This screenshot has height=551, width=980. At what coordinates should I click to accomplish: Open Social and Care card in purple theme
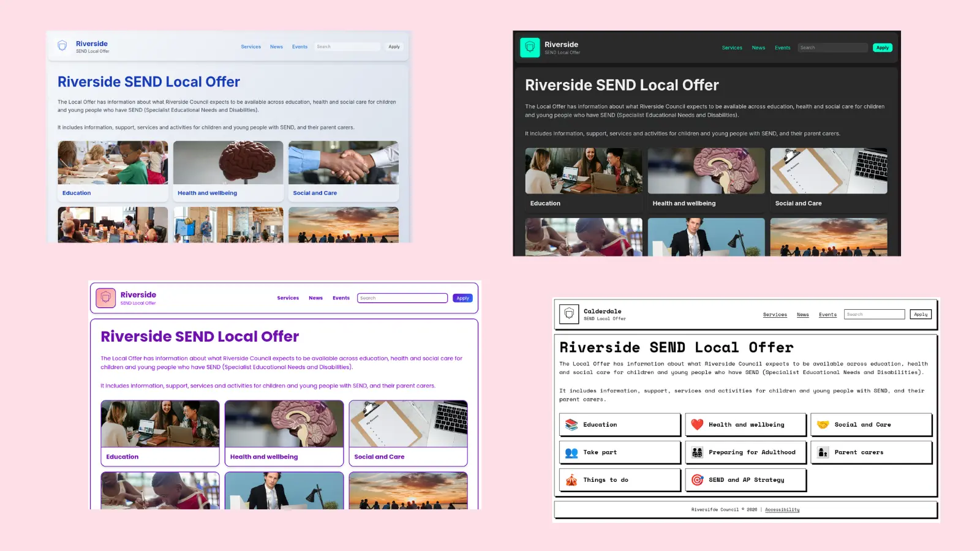click(x=409, y=433)
